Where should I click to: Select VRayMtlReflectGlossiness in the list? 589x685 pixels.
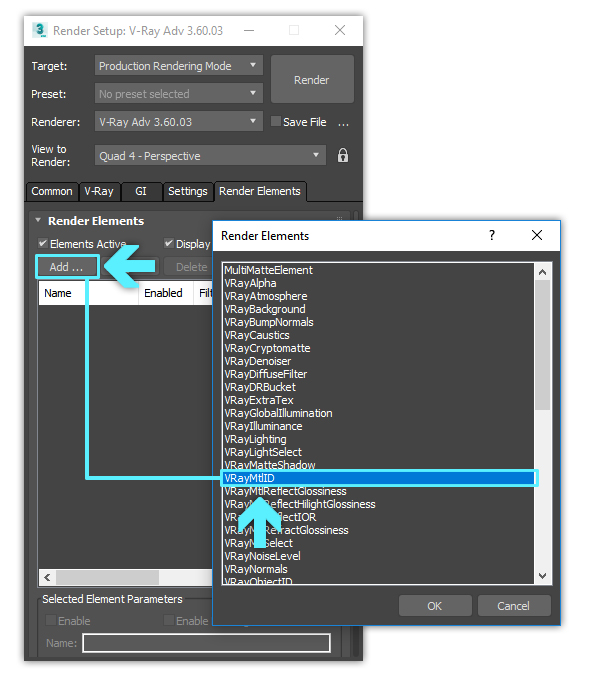tap(378, 491)
